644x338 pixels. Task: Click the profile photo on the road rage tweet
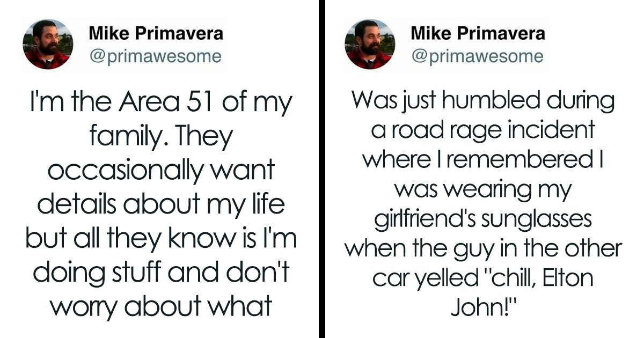coord(369,45)
